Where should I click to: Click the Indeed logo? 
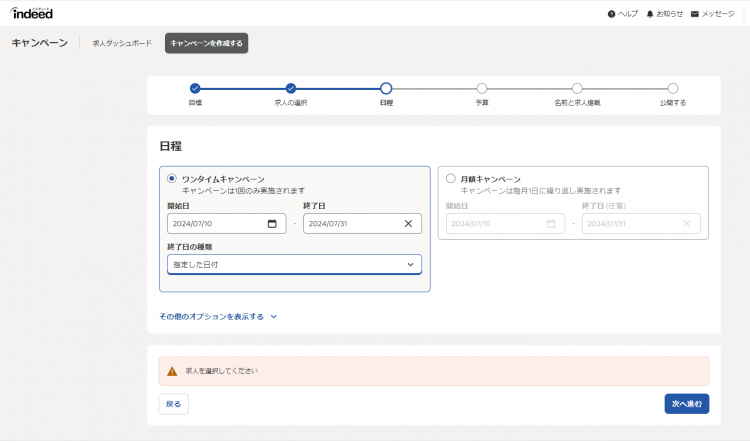coord(32,13)
